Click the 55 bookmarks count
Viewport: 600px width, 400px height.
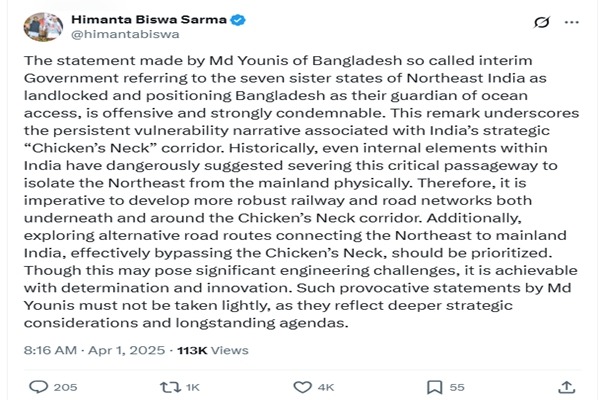pyautogui.click(x=457, y=387)
